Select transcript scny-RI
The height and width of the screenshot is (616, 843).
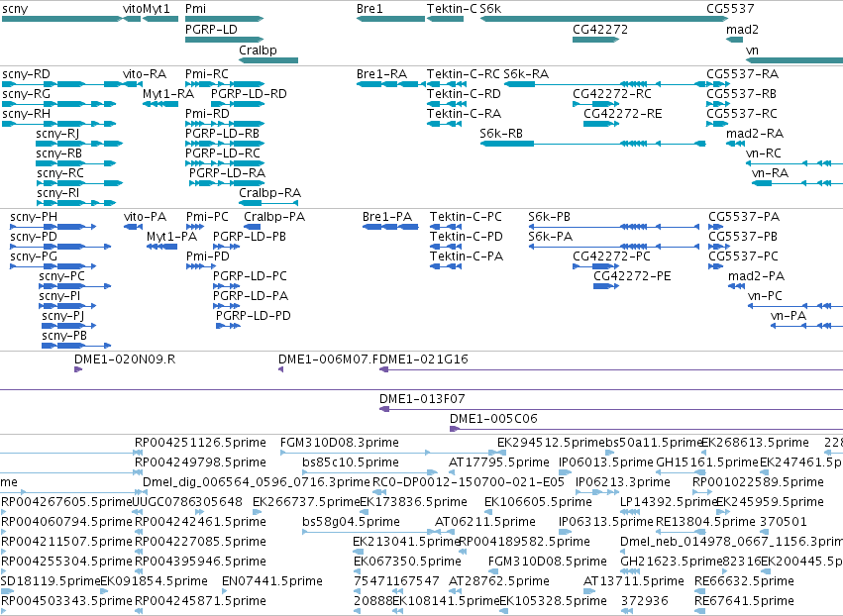coord(58,193)
